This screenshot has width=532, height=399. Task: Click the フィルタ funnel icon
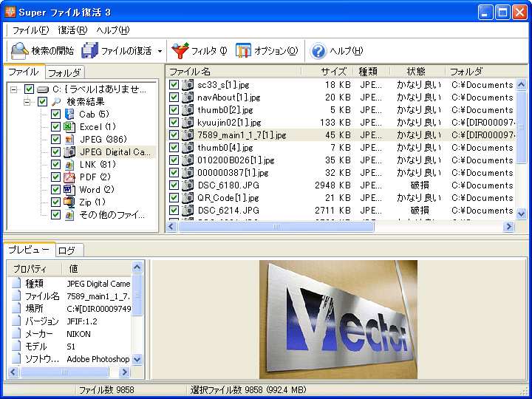coord(180,51)
